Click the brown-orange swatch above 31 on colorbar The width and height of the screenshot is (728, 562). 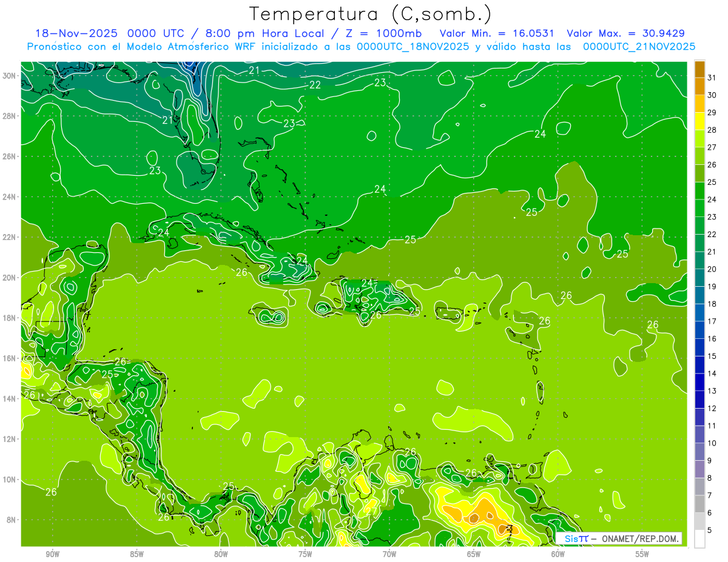(699, 69)
